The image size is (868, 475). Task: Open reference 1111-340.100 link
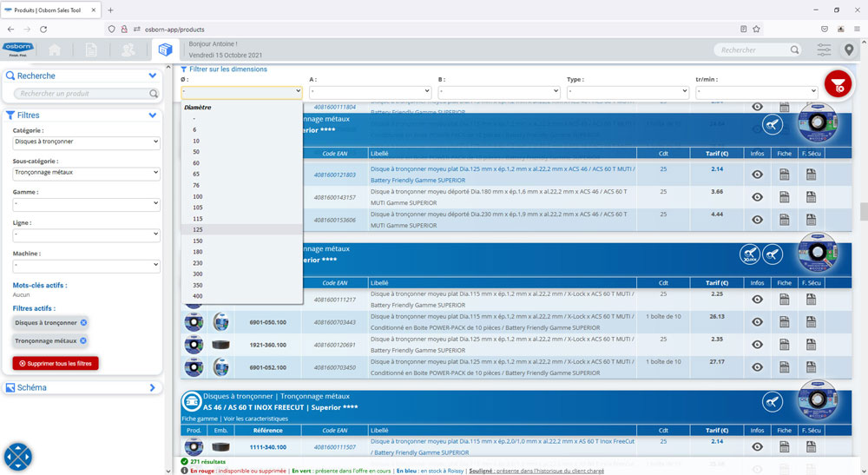(x=268, y=446)
